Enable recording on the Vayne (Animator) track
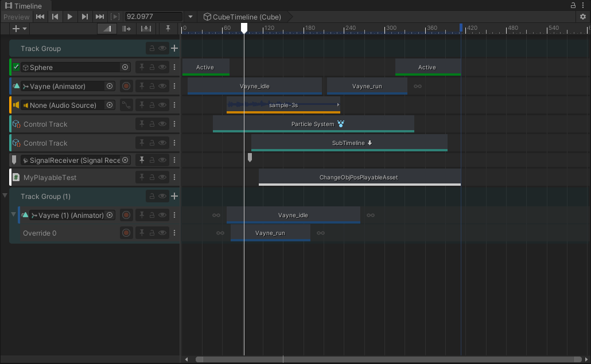The width and height of the screenshot is (591, 364). (126, 87)
